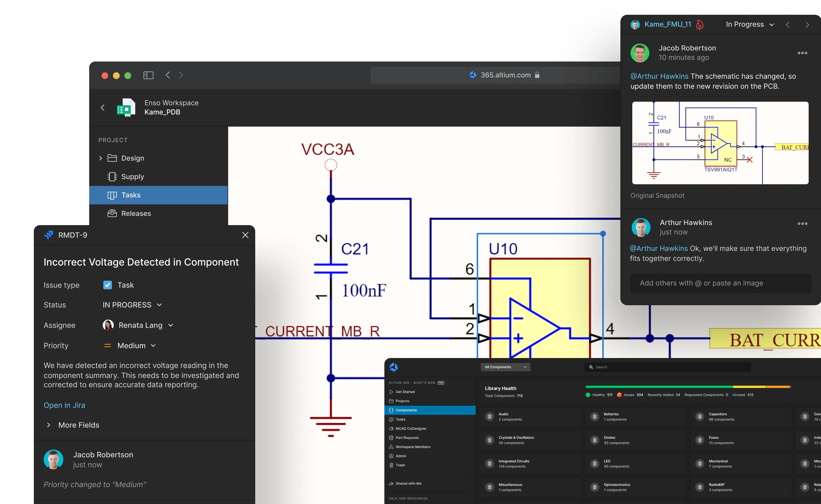The height and width of the screenshot is (504, 821).
Task: Go to next comment thread arrow
Action: (x=807, y=25)
